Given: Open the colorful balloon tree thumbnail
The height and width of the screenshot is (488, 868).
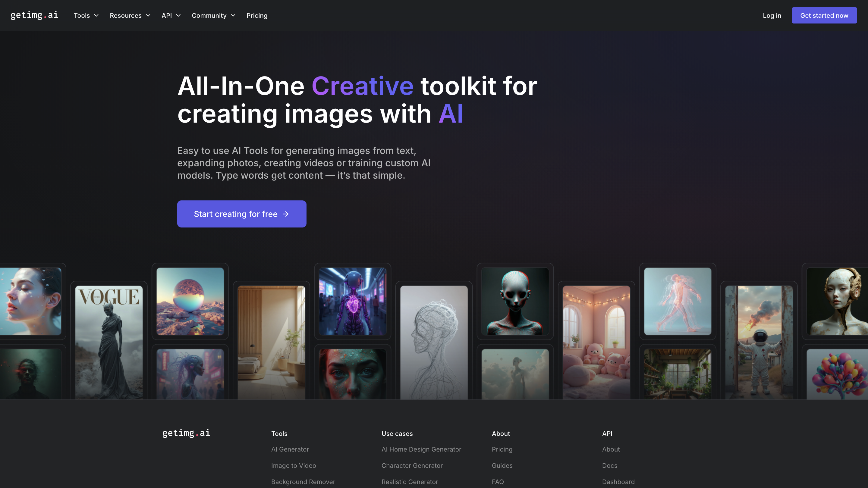Looking at the screenshot, I should [x=837, y=374].
